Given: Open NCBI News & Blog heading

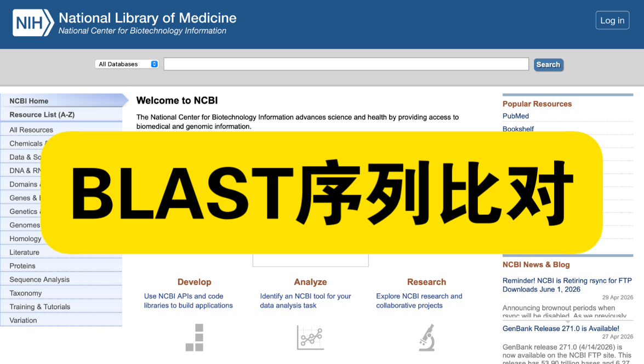Looking at the screenshot, I should click(536, 265).
